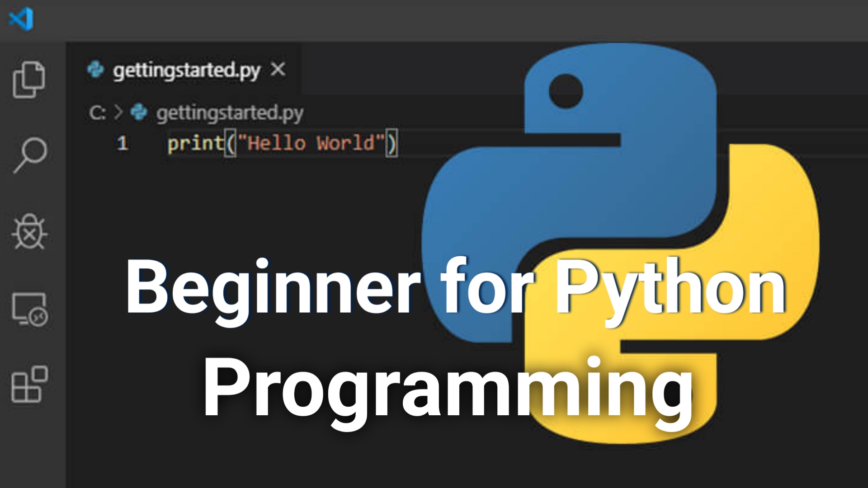Place cursor on the print keyword
The height and width of the screenshot is (488, 868).
195,144
